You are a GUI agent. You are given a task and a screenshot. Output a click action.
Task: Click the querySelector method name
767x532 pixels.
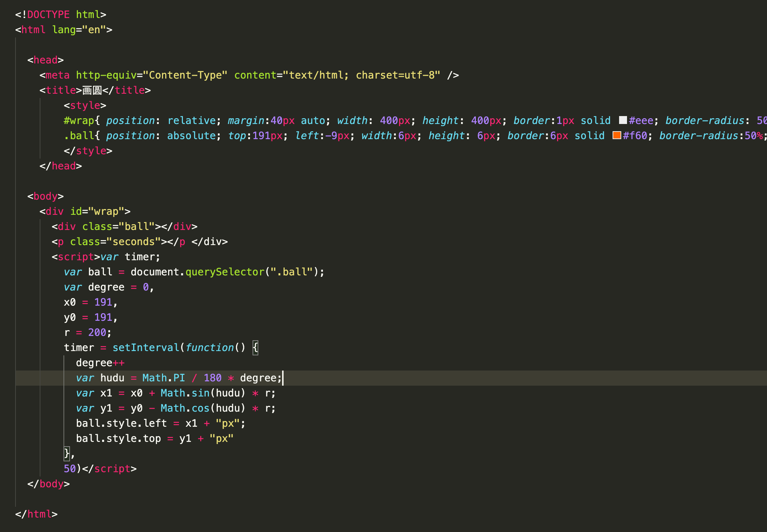click(225, 272)
